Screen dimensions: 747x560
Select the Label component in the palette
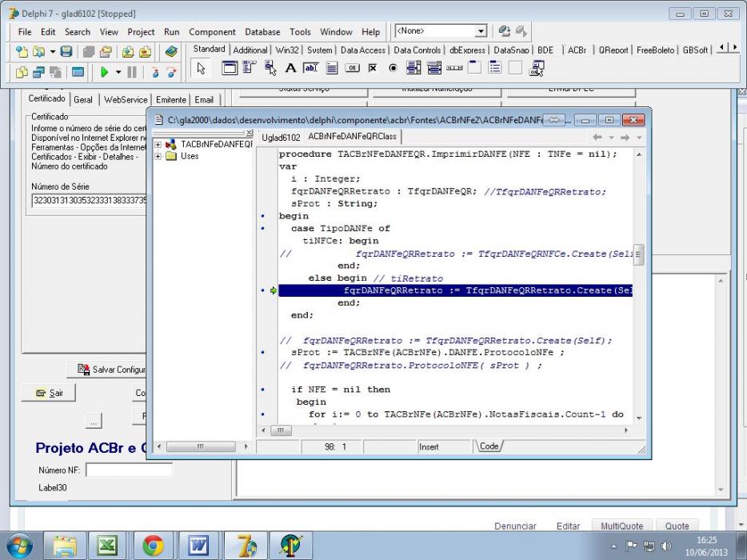point(290,68)
